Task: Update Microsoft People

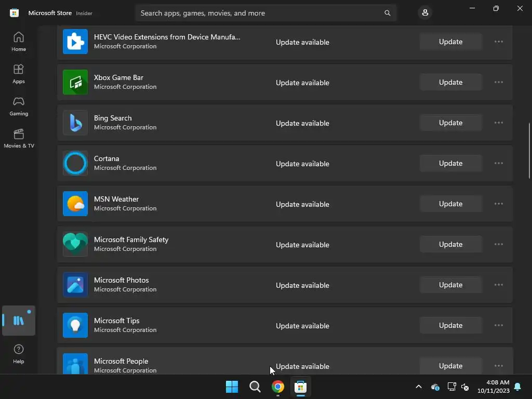Action: (x=451, y=366)
